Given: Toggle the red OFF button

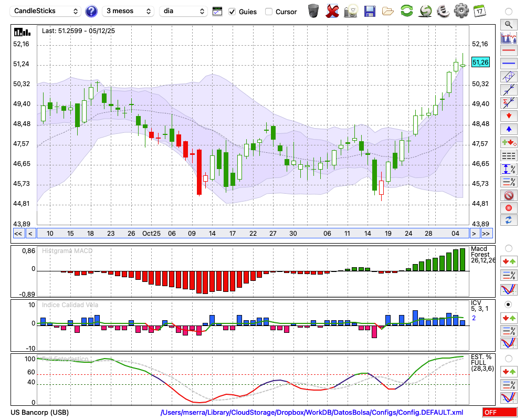Looking at the screenshot, I should [x=500, y=412].
